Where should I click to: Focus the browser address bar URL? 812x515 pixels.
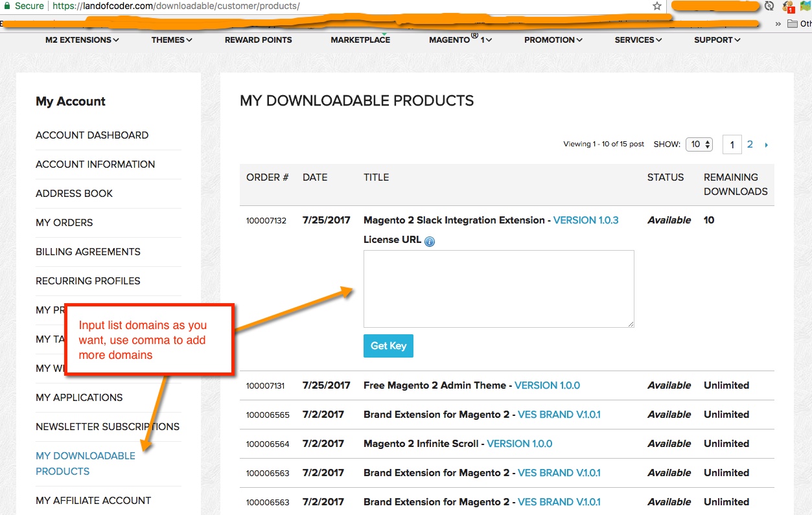pyautogui.click(x=175, y=6)
